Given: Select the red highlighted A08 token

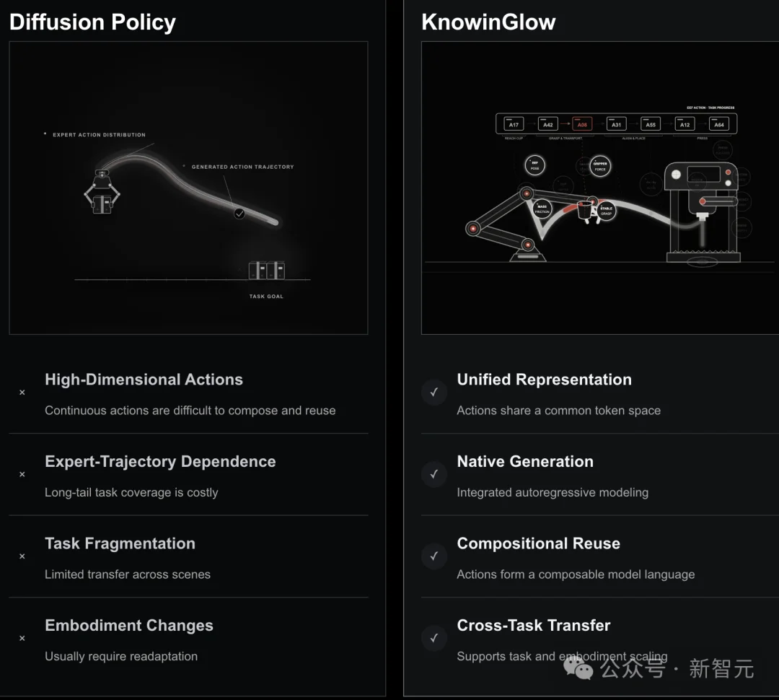Looking at the screenshot, I should (x=582, y=124).
